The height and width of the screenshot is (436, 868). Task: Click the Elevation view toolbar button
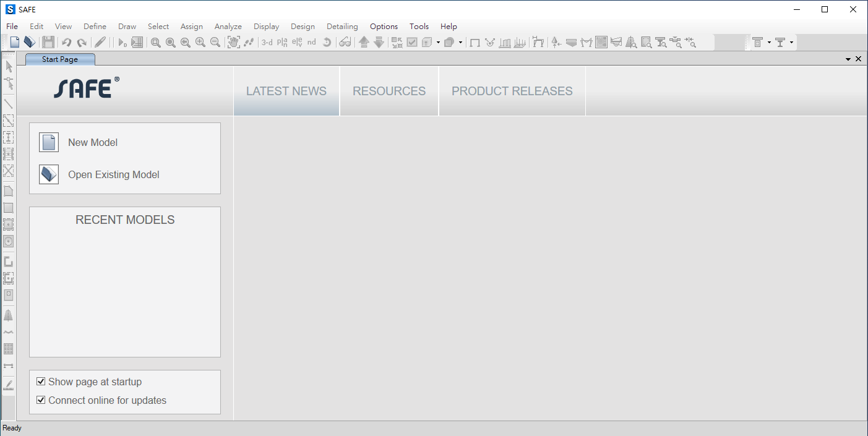(297, 42)
